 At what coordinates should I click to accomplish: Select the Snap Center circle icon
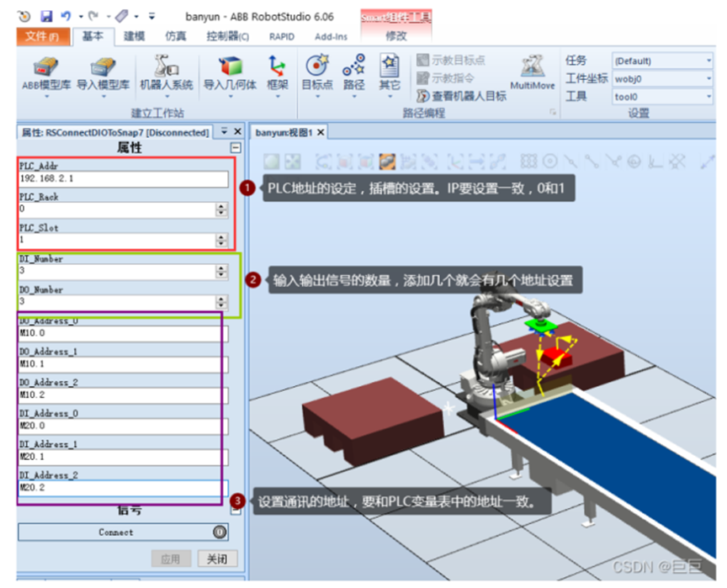550,162
